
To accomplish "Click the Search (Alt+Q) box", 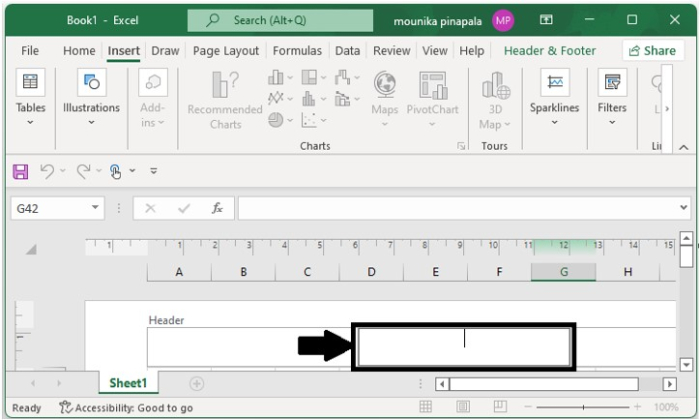I will pyautogui.click(x=280, y=20).
